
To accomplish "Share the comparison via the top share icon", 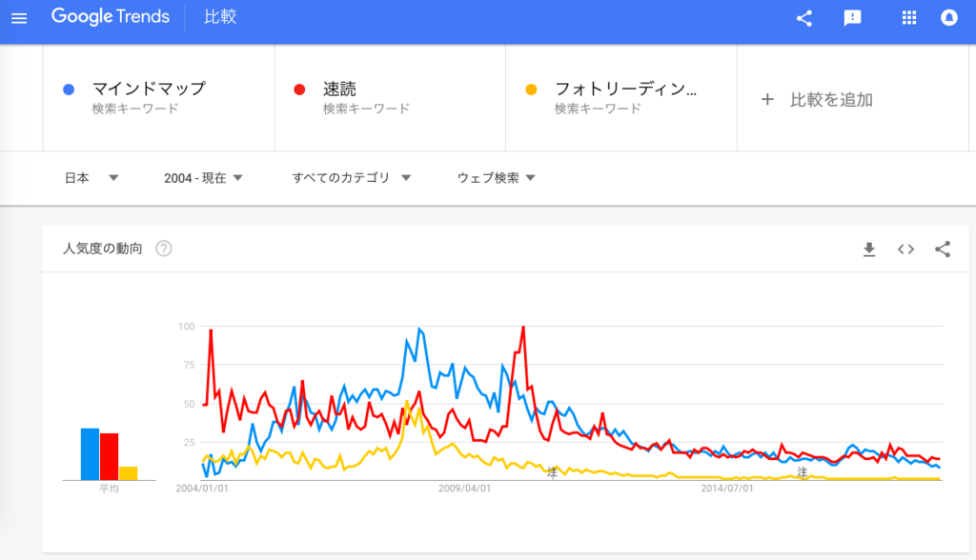I will coord(803,16).
